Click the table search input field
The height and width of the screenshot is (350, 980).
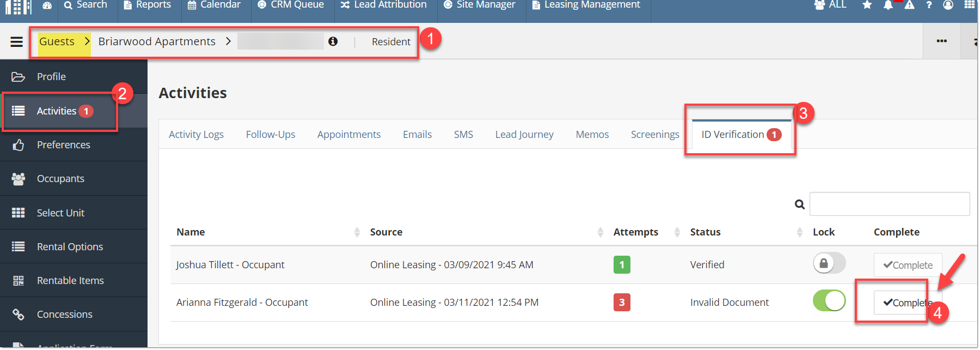pyautogui.click(x=890, y=204)
